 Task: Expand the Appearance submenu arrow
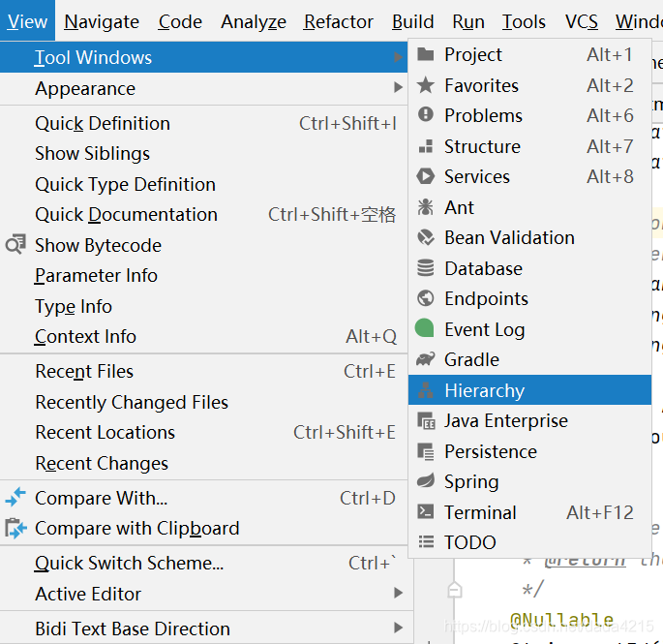pos(398,87)
